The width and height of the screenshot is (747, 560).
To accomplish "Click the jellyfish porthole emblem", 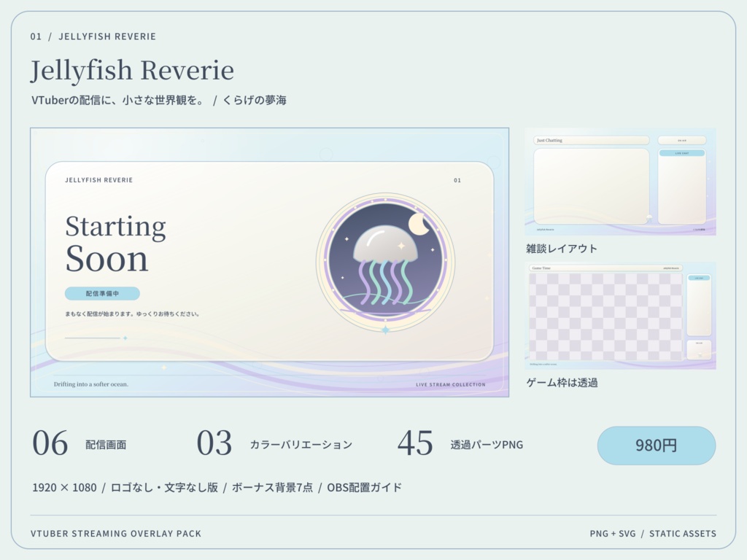I will (x=385, y=262).
